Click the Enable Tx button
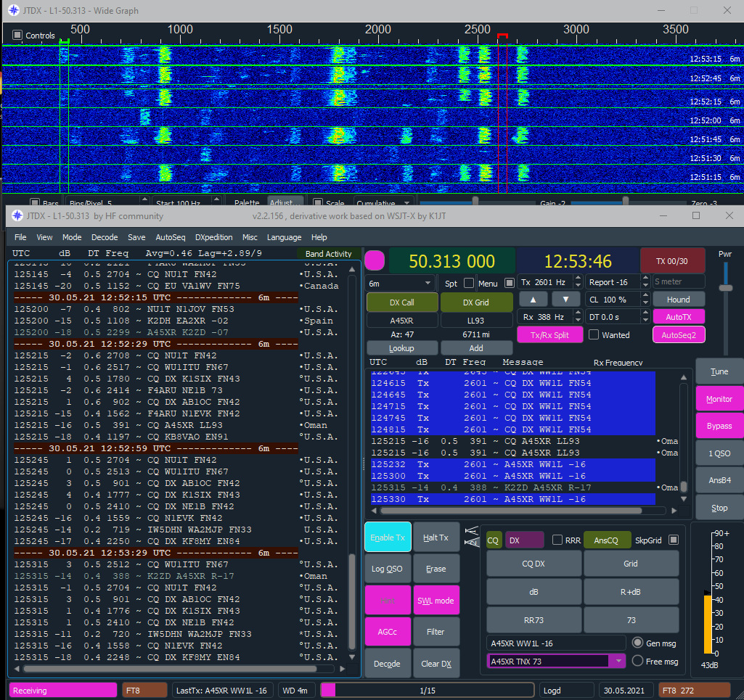The image size is (744, 700). click(388, 537)
